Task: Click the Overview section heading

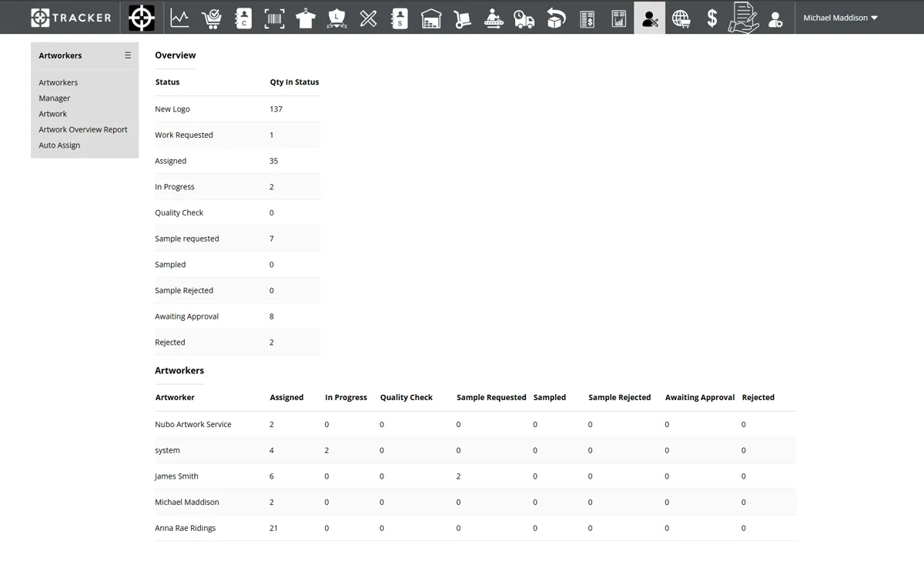Action: pos(176,55)
